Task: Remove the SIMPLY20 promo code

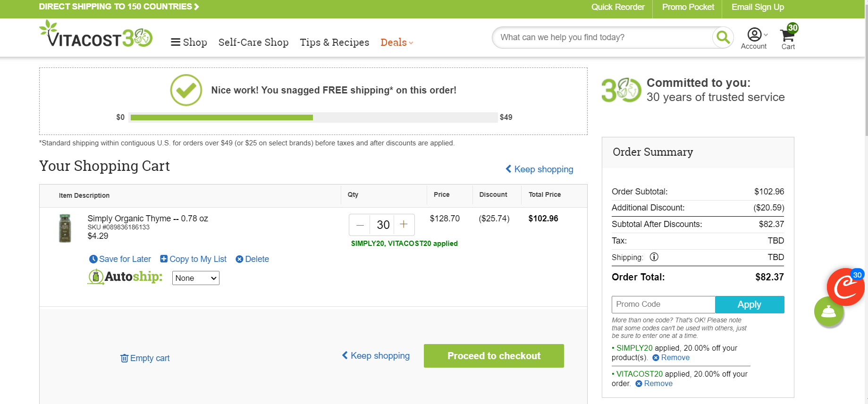Action: click(x=671, y=358)
